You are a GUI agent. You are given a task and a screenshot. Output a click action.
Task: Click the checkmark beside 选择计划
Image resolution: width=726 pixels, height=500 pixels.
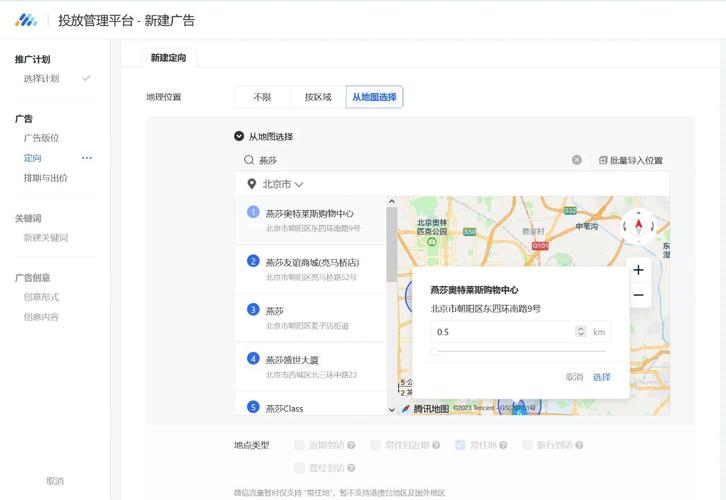(x=86, y=78)
